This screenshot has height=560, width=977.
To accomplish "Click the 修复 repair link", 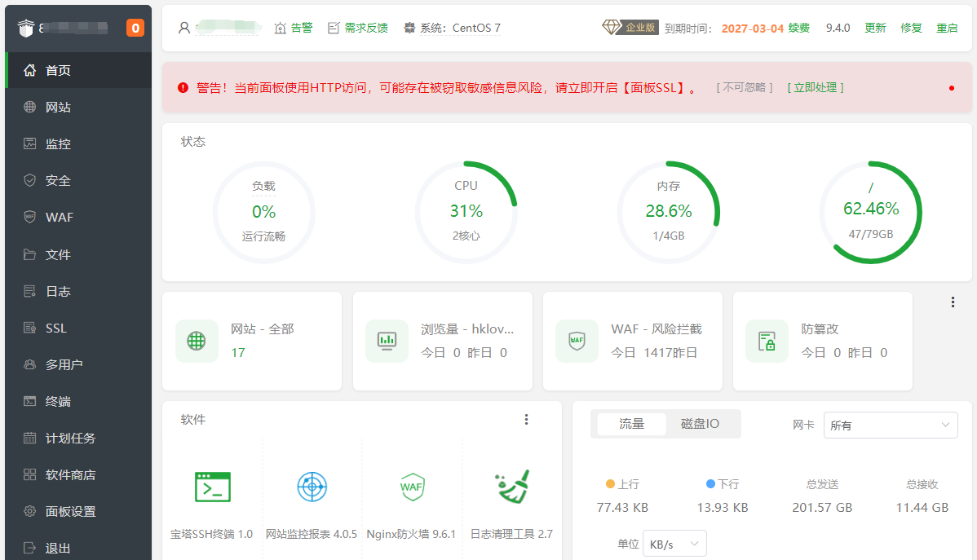I will (911, 28).
